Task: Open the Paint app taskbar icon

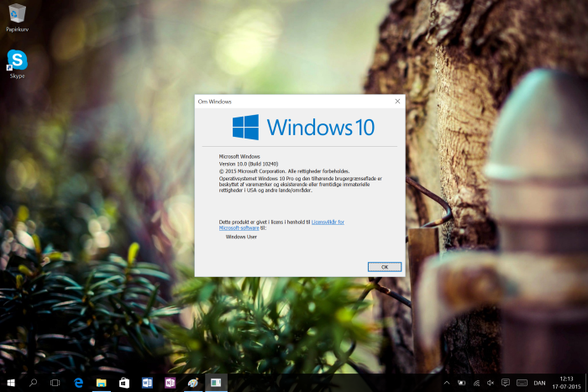Action: (192, 383)
